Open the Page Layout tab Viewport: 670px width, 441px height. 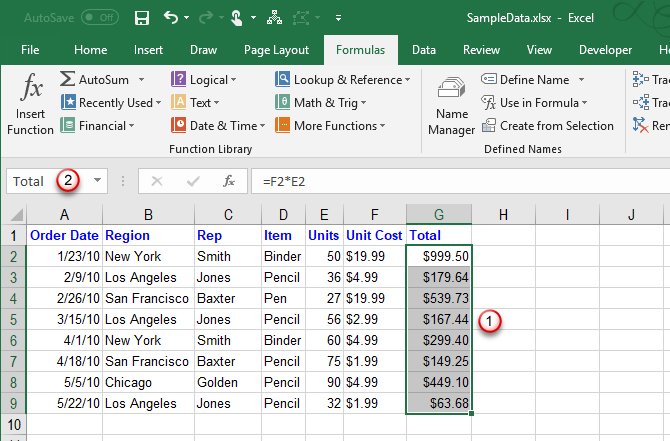[x=276, y=50]
